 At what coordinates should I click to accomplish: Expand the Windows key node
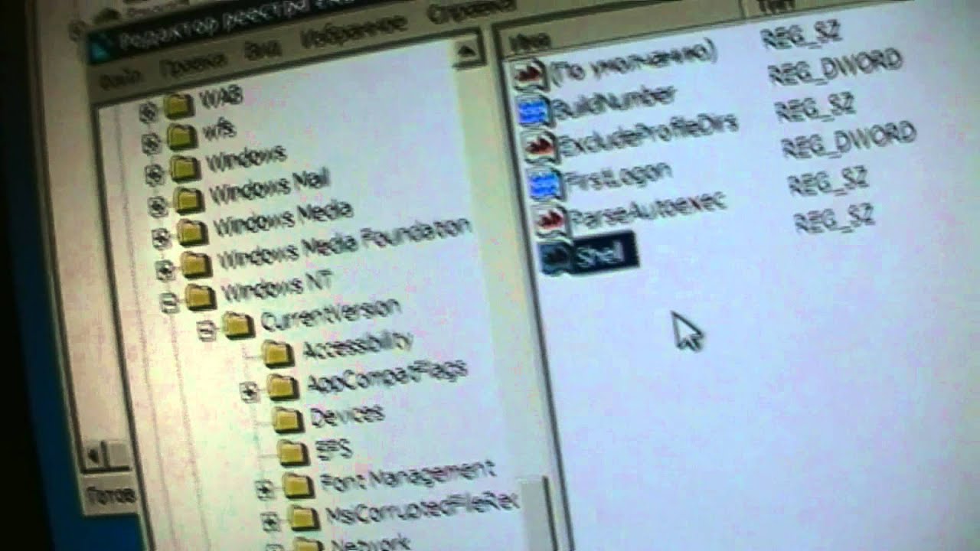155,174
